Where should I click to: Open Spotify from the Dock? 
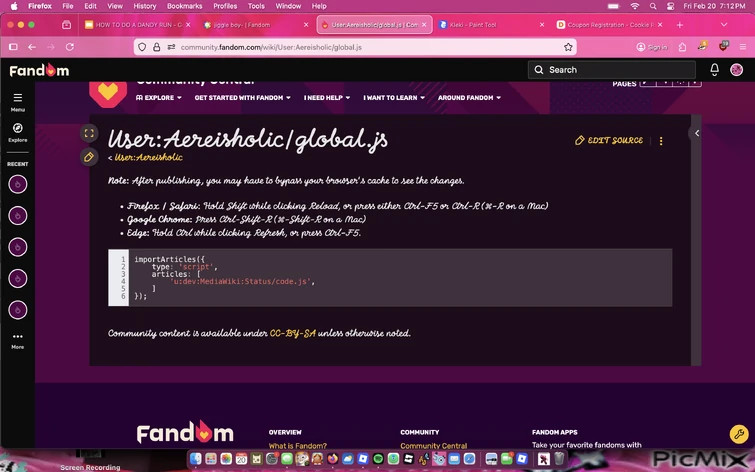[x=378, y=459]
